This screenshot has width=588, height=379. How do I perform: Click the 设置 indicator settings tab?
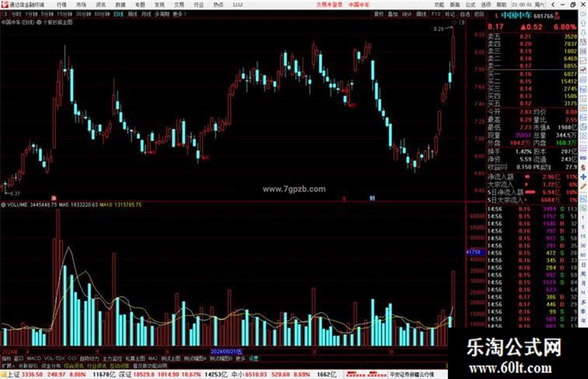[254, 358]
